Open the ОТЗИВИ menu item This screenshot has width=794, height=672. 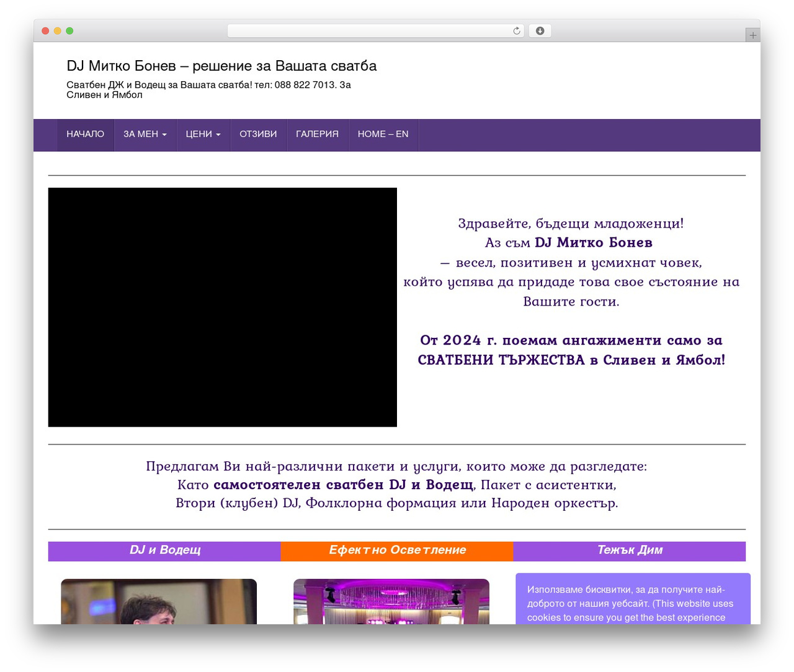pos(258,134)
